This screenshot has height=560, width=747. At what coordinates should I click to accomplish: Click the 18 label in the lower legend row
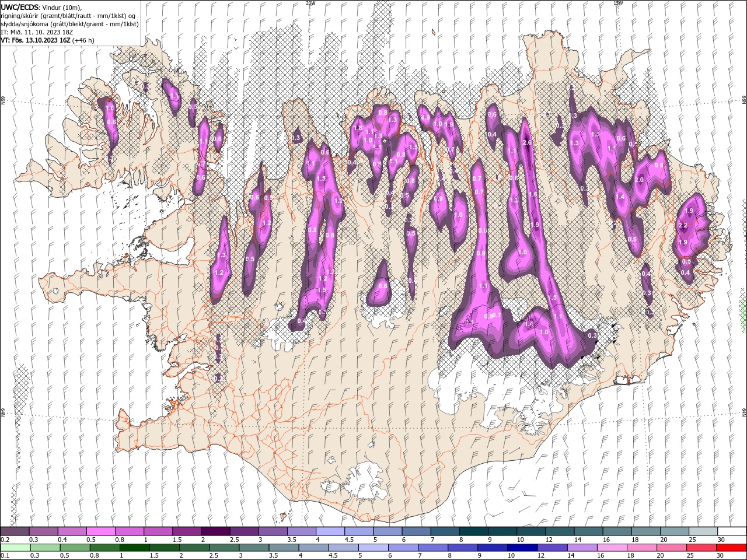[x=630, y=556]
